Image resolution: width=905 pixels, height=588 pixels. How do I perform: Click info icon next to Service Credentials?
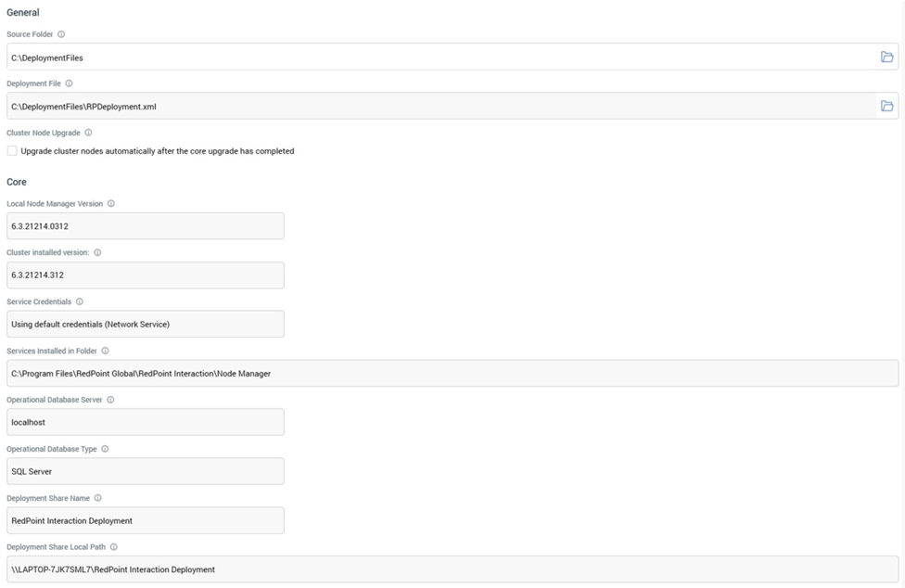tap(80, 301)
